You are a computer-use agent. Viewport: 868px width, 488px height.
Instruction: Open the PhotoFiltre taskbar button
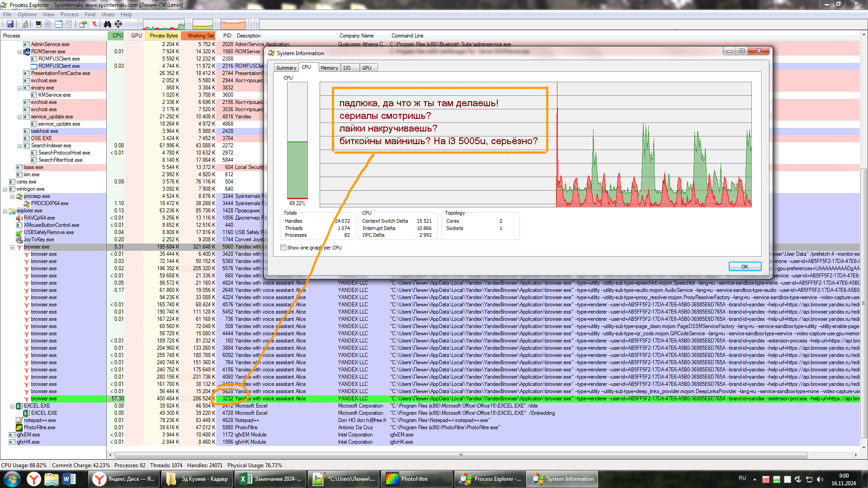(x=416, y=479)
